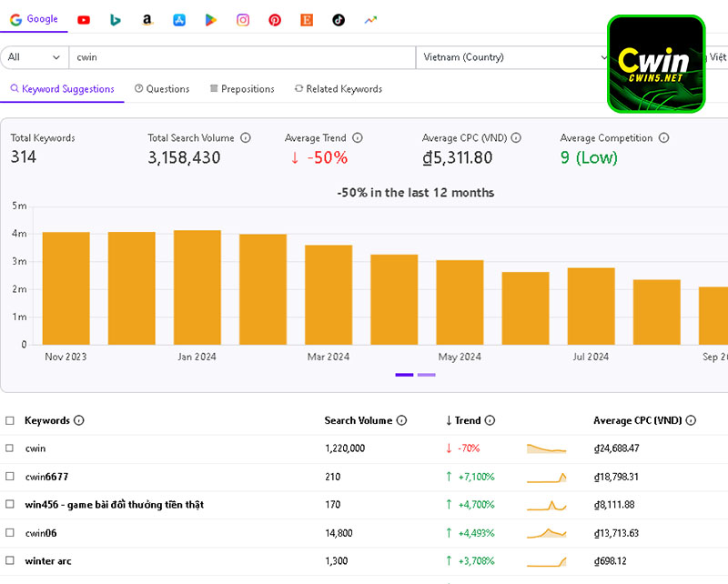Open the Google tab
Image resolution: width=728 pixels, height=584 pixels.
click(x=34, y=19)
